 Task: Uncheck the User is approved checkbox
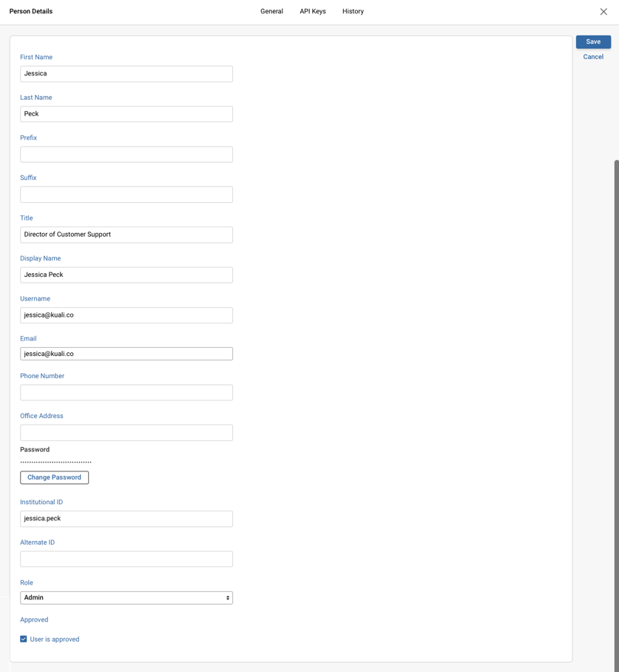click(23, 638)
